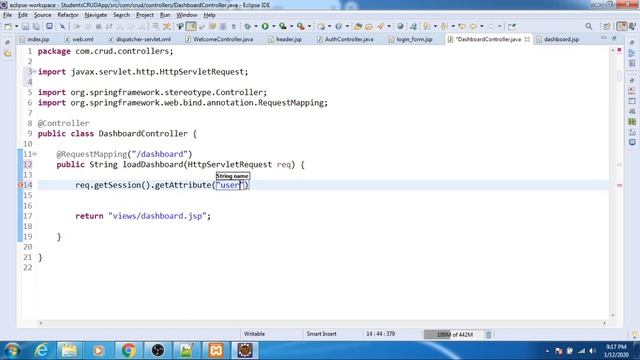Viewport: 640px width, 360px height.
Task: Click the search magnifier in toolbar
Action: click(589, 26)
